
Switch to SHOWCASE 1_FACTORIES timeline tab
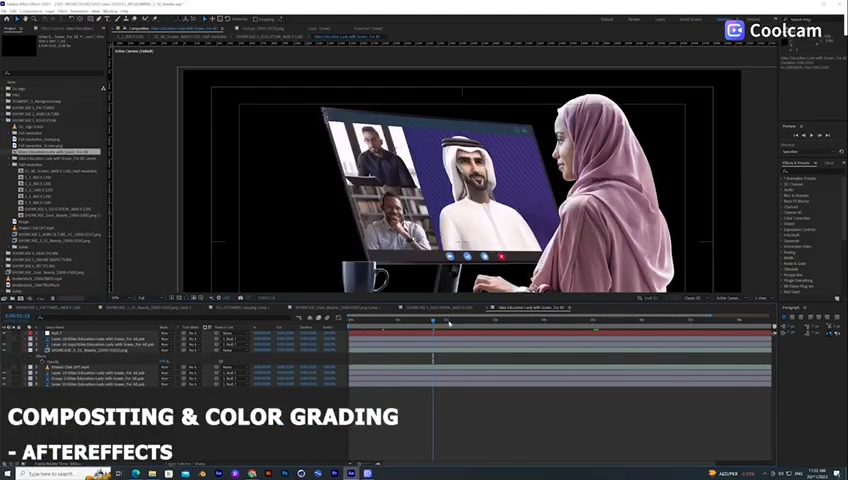[48, 308]
